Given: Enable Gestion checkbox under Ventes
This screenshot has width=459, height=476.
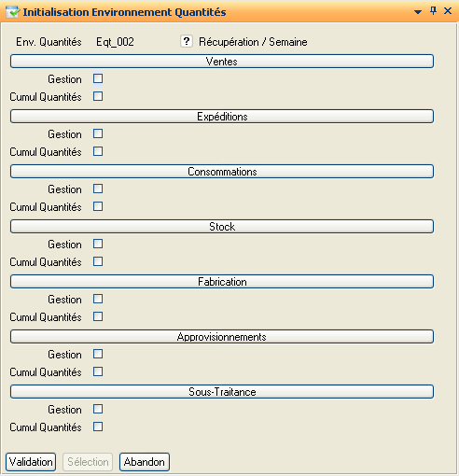Looking at the screenshot, I should pos(98,78).
